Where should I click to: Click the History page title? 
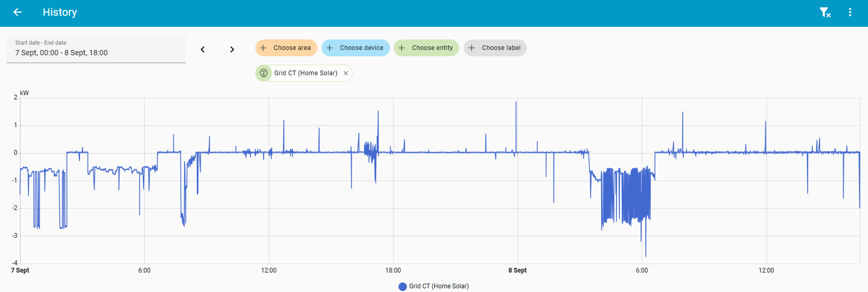click(x=59, y=12)
